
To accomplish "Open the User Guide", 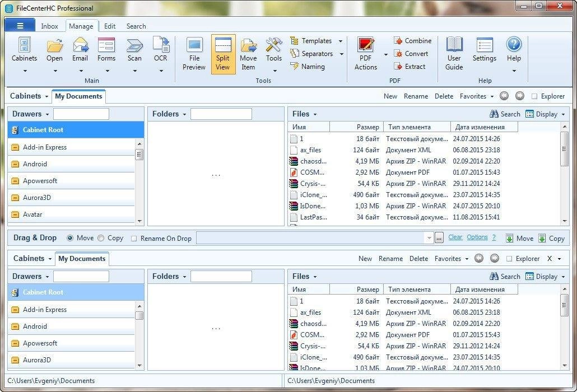I will 454,54.
